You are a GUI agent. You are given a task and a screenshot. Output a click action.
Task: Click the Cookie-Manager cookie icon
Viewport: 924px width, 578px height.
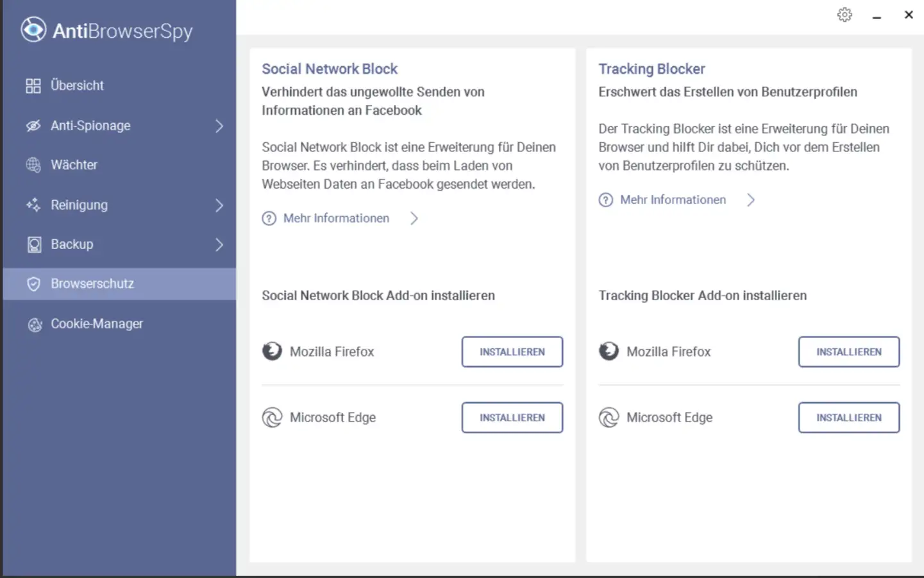[x=35, y=325]
